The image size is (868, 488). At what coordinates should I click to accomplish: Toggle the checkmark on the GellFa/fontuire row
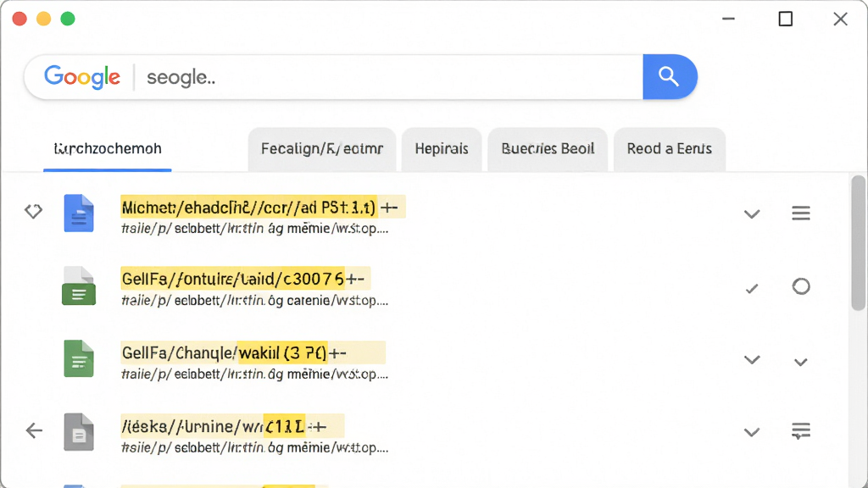click(x=752, y=288)
